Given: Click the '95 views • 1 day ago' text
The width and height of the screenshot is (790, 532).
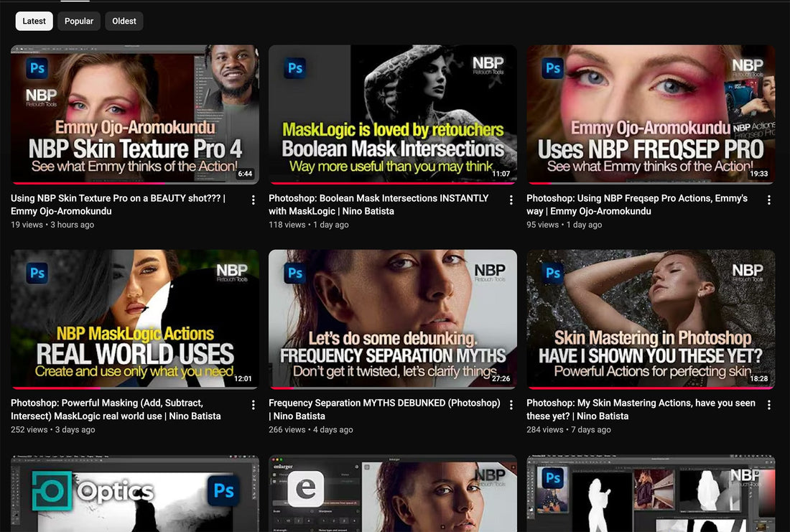Looking at the screenshot, I should pos(564,225).
